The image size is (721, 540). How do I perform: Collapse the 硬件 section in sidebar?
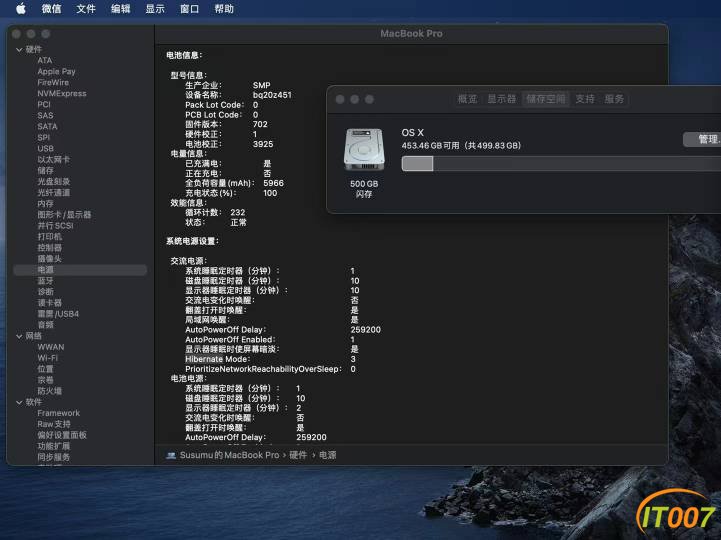coord(19,49)
